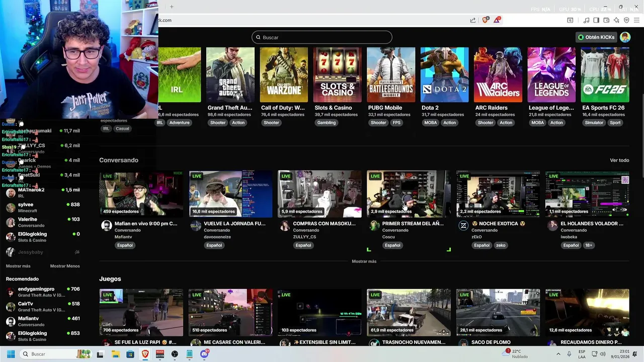Open offline Jessybaby channel in sidebar

click(x=43, y=252)
